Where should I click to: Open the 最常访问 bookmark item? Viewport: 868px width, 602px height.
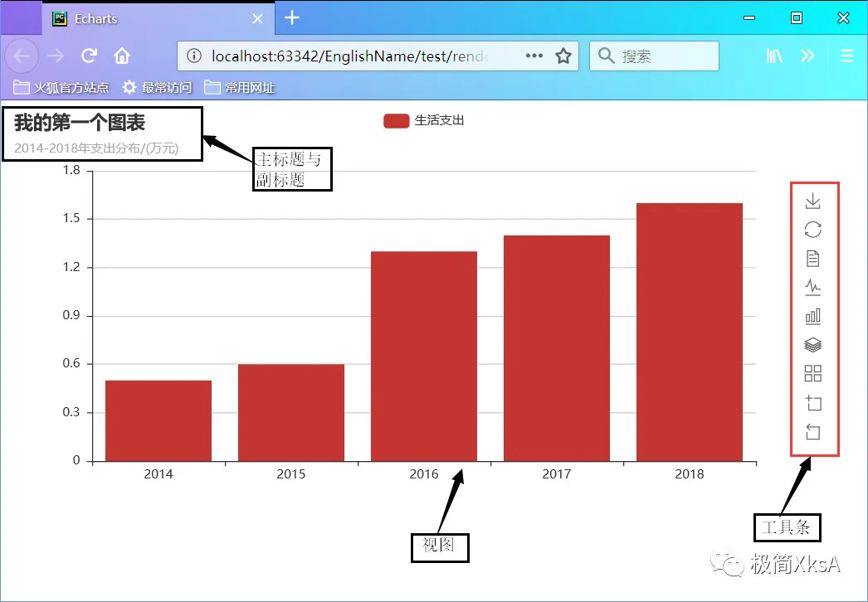157,87
